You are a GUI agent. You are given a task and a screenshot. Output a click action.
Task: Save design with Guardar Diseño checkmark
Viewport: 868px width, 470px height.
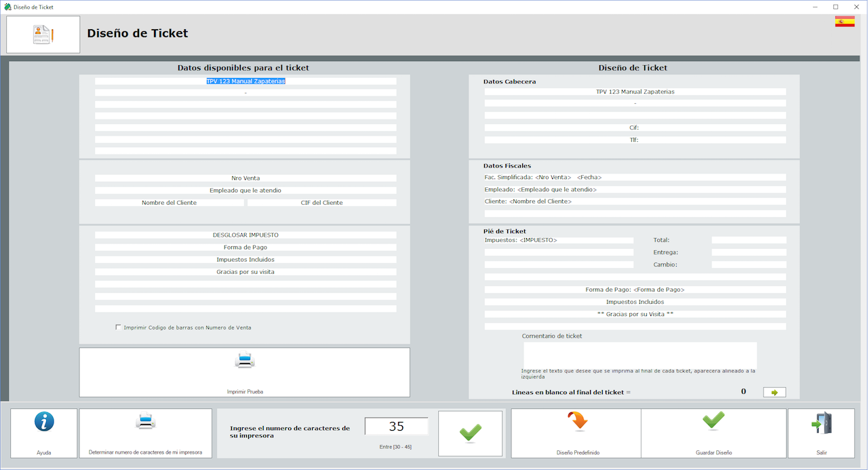[713, 421]
